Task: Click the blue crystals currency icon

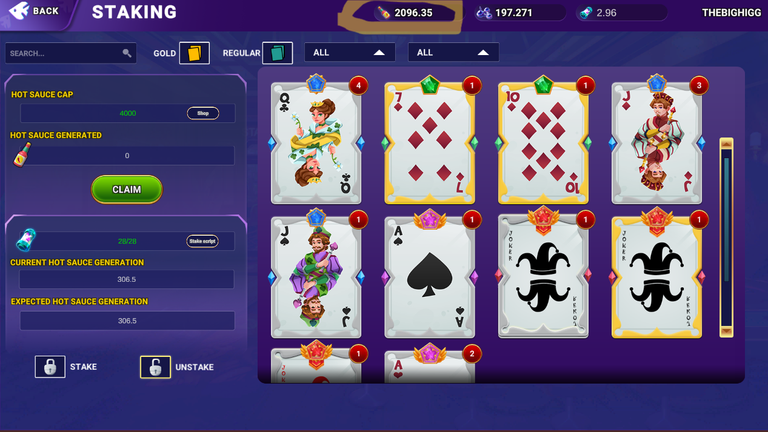Action: pyautogui.click(x=484, y=13)
